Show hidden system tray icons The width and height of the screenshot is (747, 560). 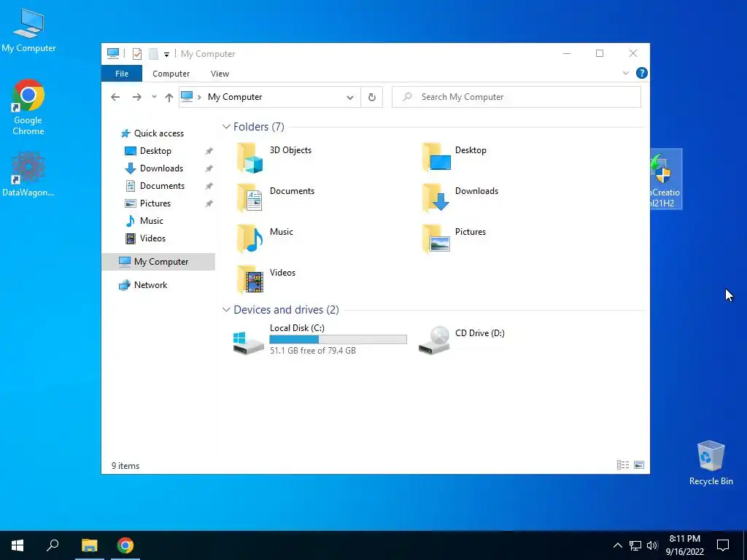(x=617, y=545)
